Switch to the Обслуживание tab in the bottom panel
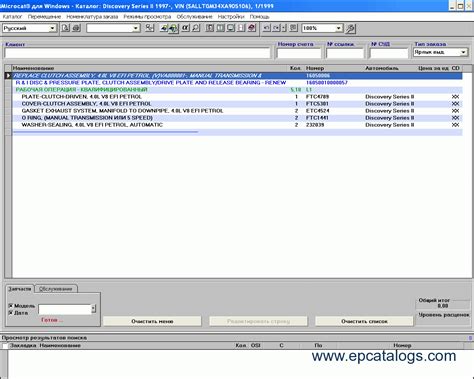 [56, 289]
